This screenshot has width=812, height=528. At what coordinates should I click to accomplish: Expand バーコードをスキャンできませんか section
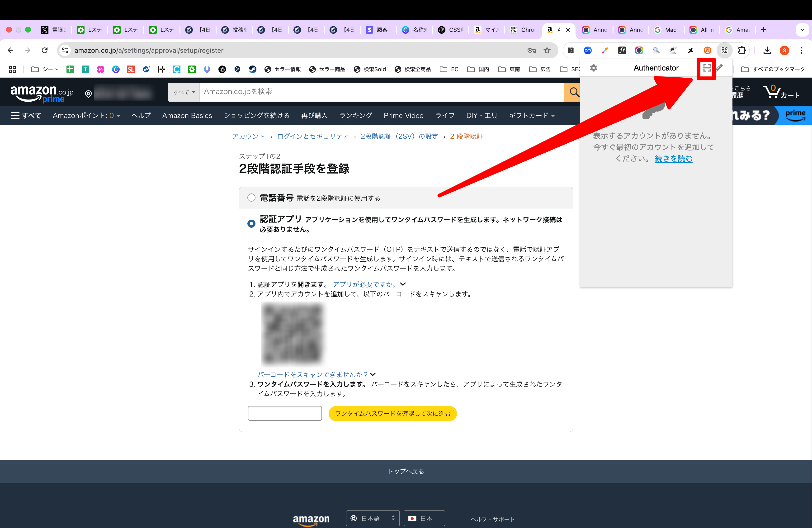[x=316, y=374]
